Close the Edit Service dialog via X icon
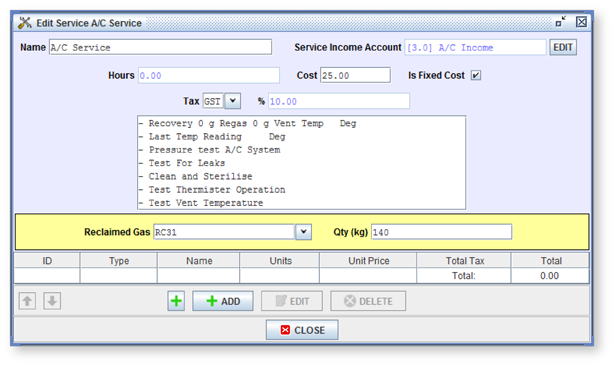This screenshot has height=366, width=614. 581,22
